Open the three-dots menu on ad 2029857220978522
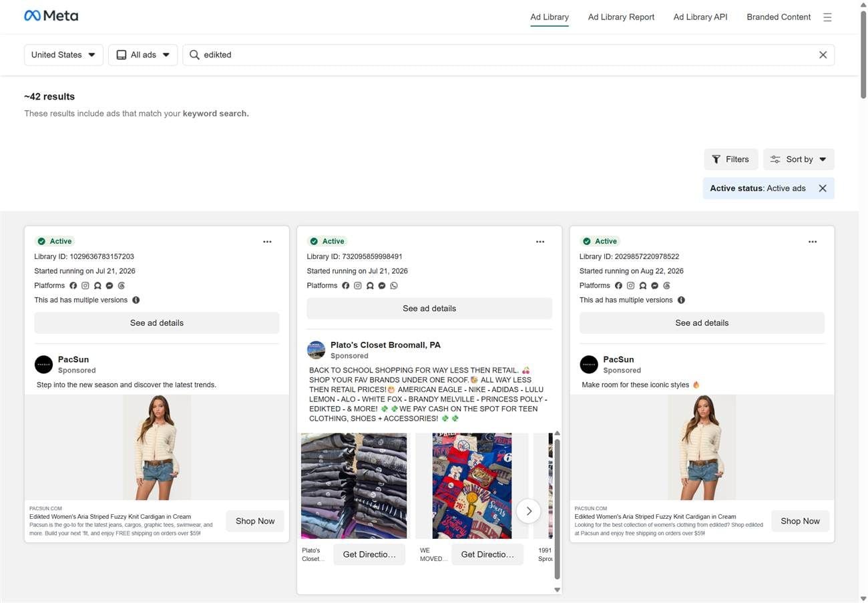This screenshot has width=868, height=603. [813, 242]
